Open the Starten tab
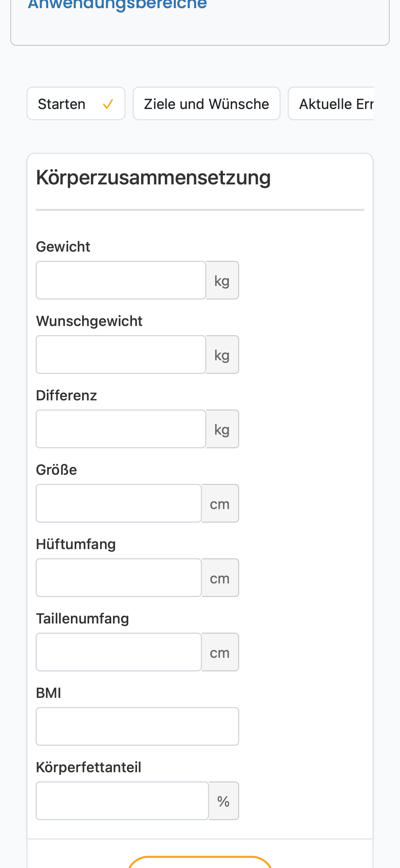This screenshot has width=400, height=868. point(76,104)
